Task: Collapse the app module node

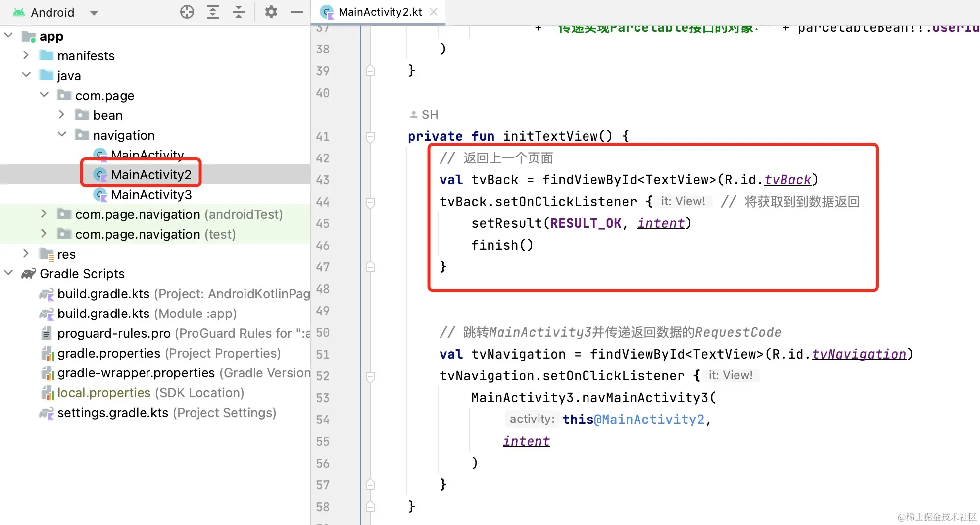Action: 8,35
